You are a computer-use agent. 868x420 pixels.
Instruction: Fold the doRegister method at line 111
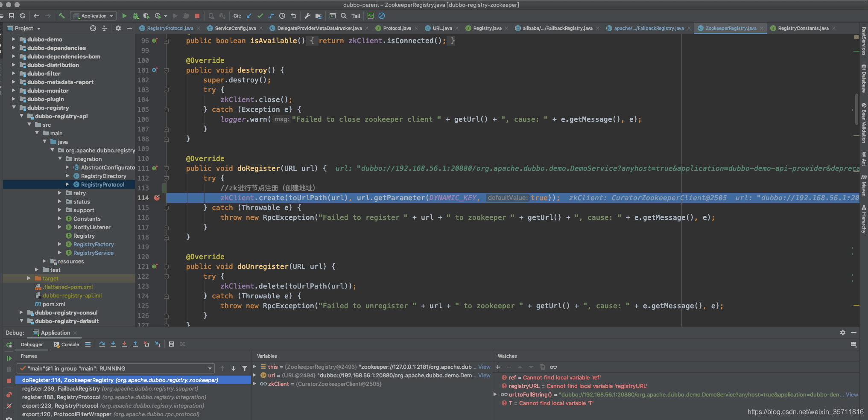[166, 168]
